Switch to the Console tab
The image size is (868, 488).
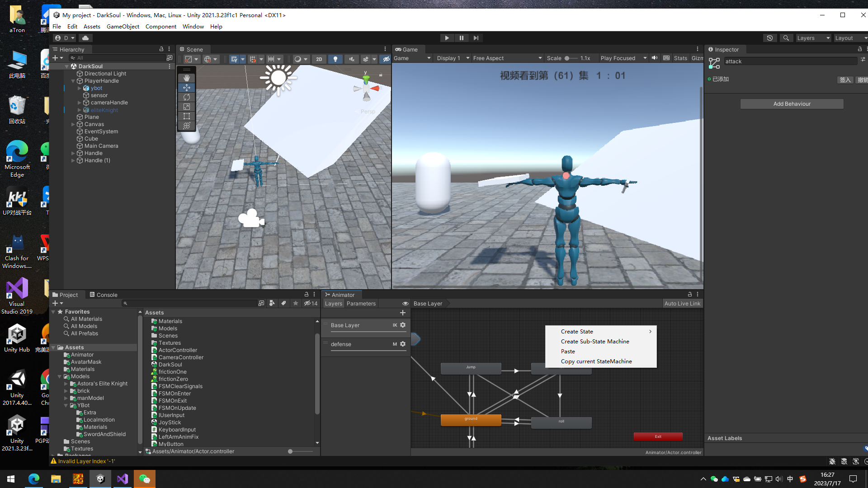tap(104, 295)
